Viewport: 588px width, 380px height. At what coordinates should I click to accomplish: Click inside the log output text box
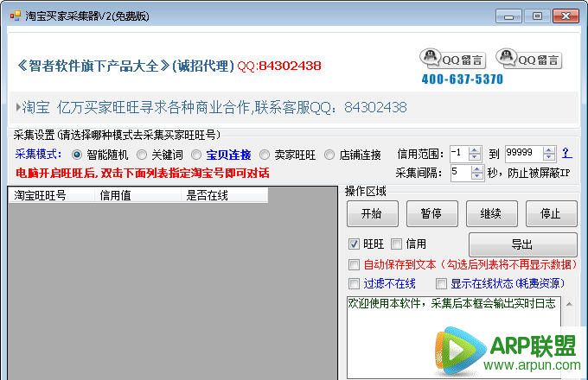(x=454, y=337)
